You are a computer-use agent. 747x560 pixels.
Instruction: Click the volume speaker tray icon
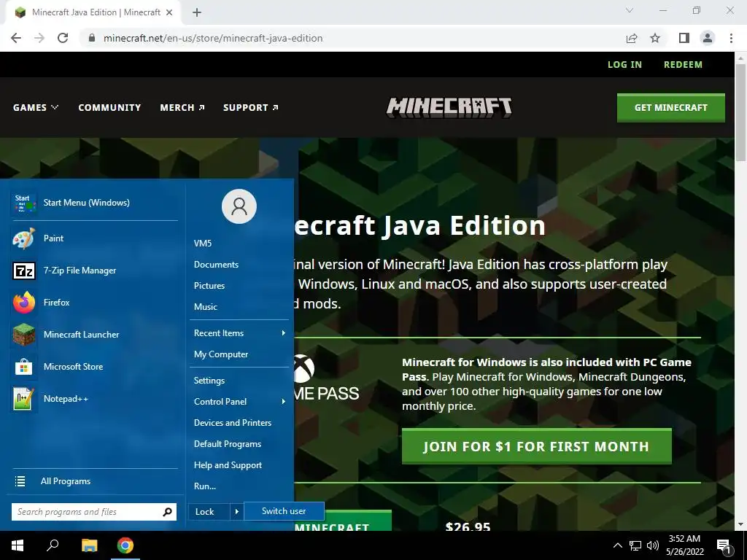653,545
